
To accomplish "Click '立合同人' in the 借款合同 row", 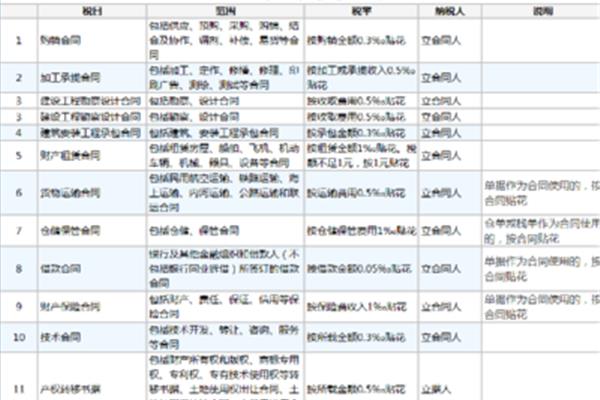I will tap(440, 268).
